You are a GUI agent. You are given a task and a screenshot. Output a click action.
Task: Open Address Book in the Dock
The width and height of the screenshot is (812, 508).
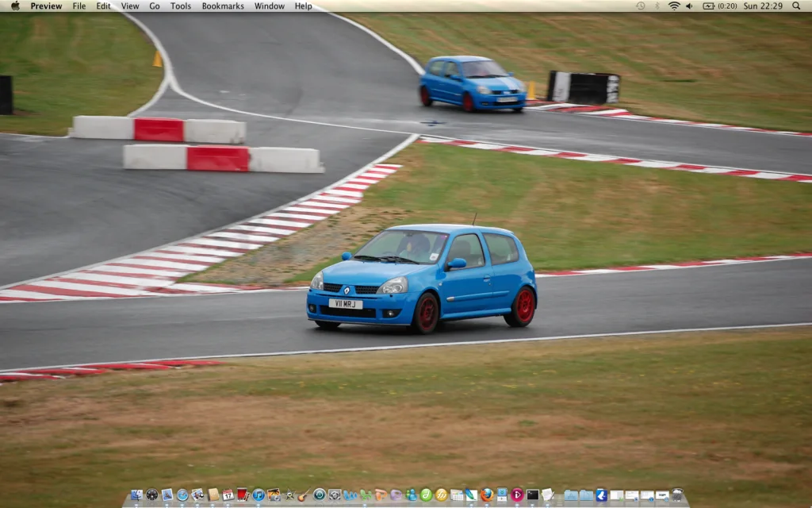click(213, 495)
